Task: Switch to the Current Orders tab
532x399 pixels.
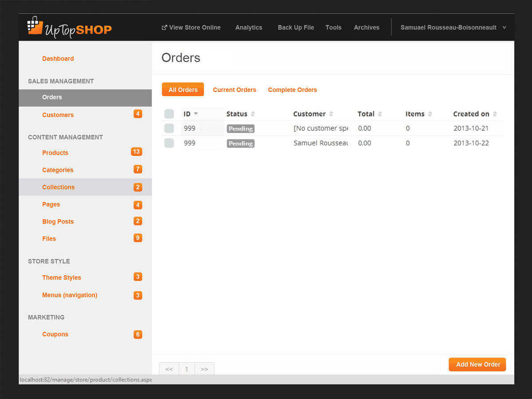Action: click(235, 90)
